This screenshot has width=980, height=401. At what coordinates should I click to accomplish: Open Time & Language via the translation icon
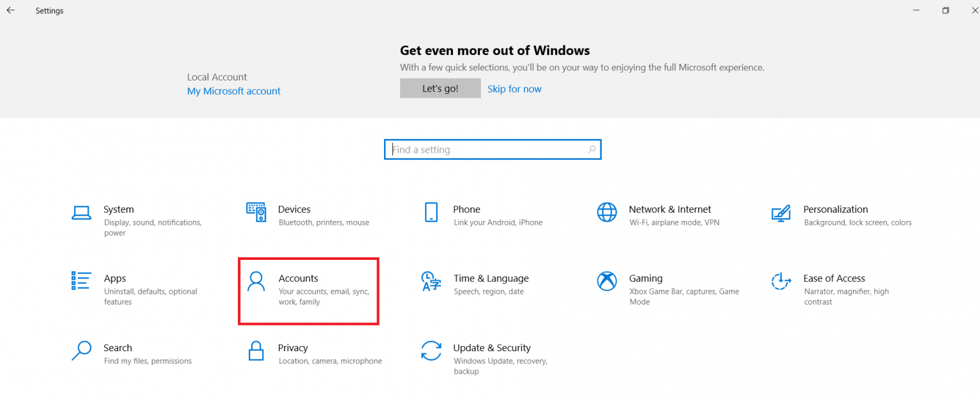point(431,282)
